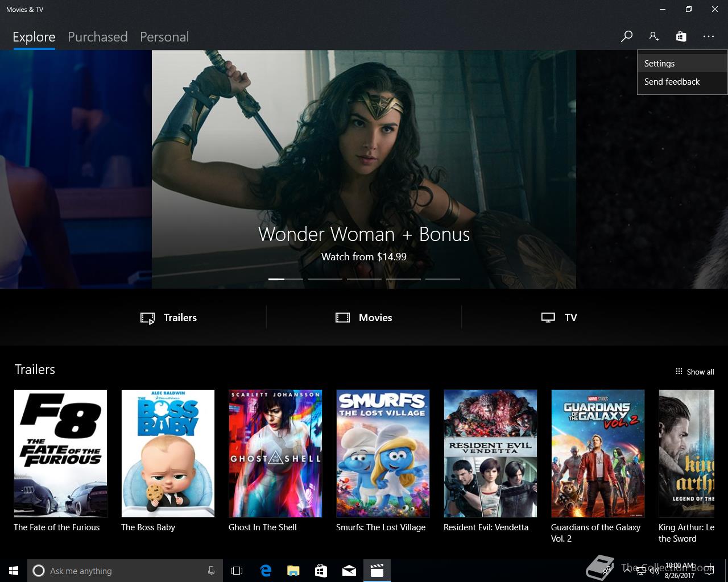Launch Microsoft Edge from the taskbar
This screenshot has height=582, width=728.
pyautogui.click(x=266, y=571)
